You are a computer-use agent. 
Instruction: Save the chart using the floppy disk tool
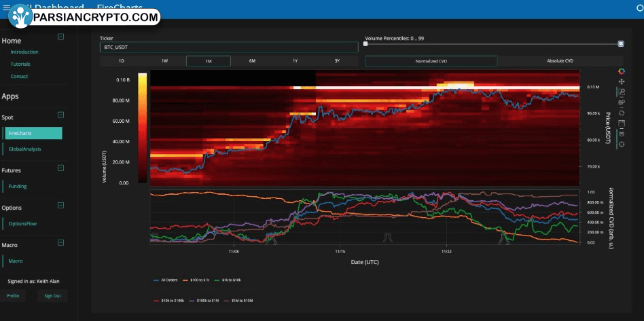pos(622,123)
